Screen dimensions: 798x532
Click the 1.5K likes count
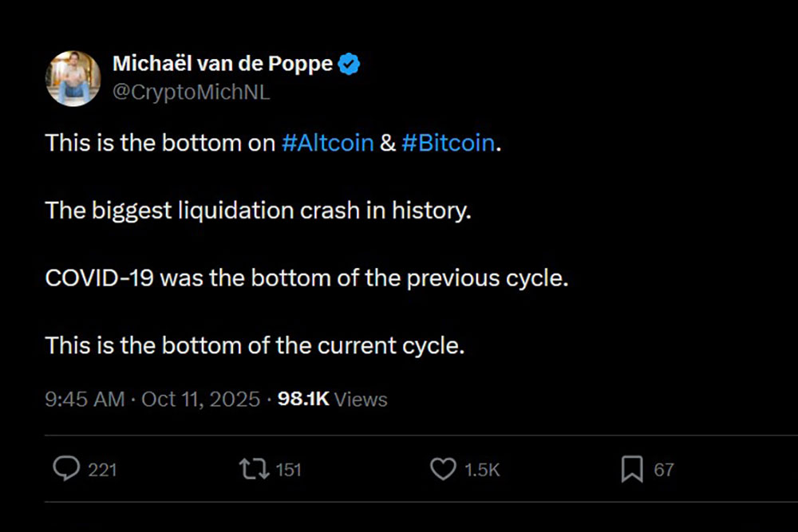[482, 470]
